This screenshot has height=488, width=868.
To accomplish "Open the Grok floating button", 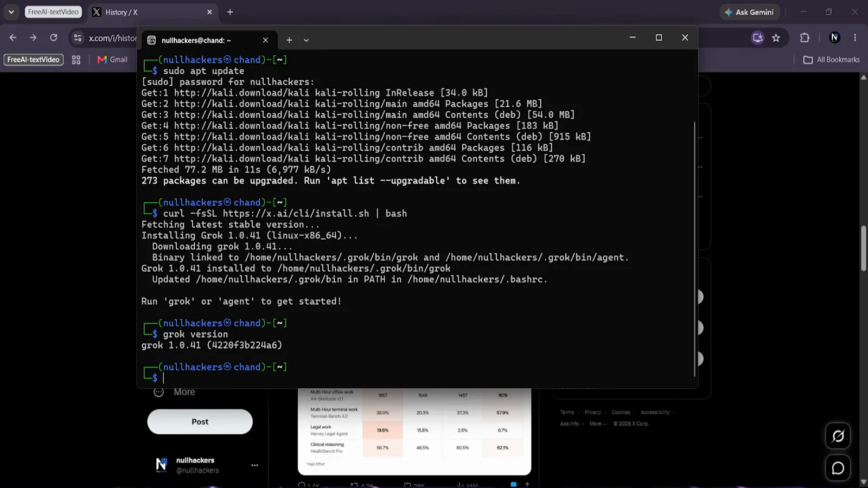I will [838, 436].
